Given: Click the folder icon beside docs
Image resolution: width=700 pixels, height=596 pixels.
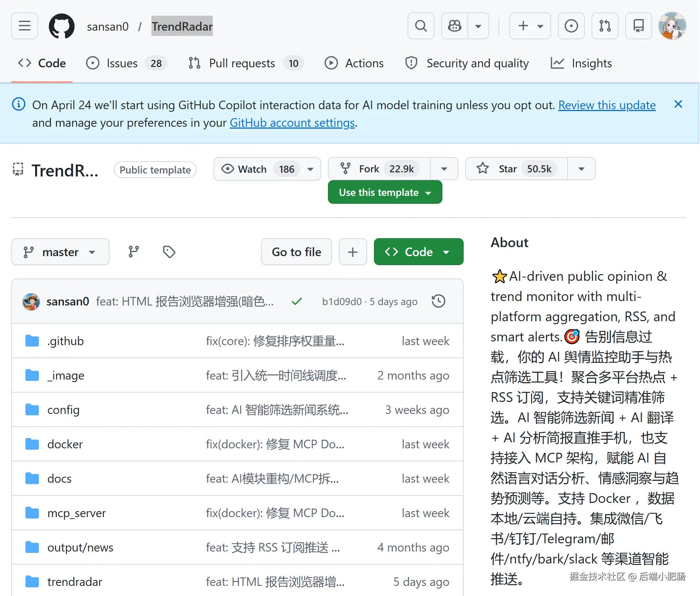Looking at the screenshot, I should tap(32, 479).
